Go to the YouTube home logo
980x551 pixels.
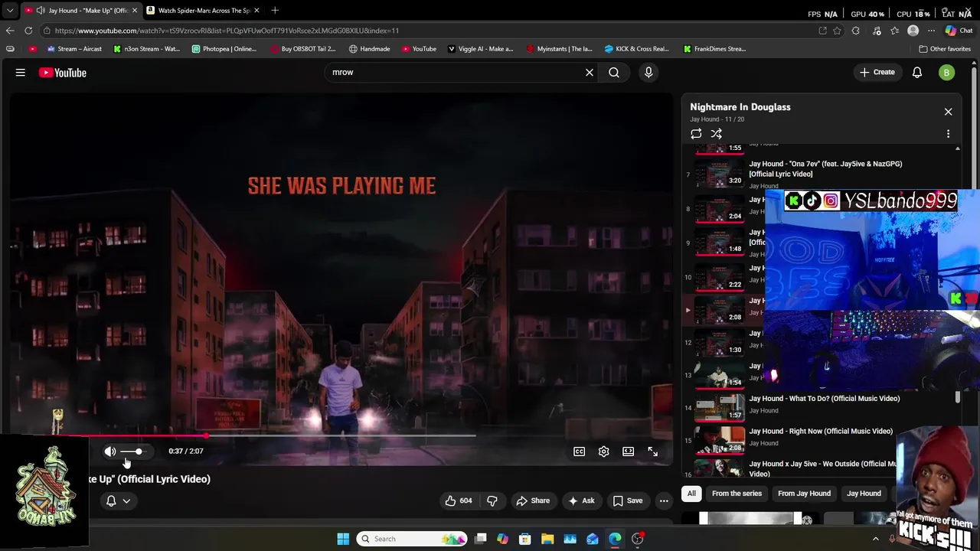(63, 73)
